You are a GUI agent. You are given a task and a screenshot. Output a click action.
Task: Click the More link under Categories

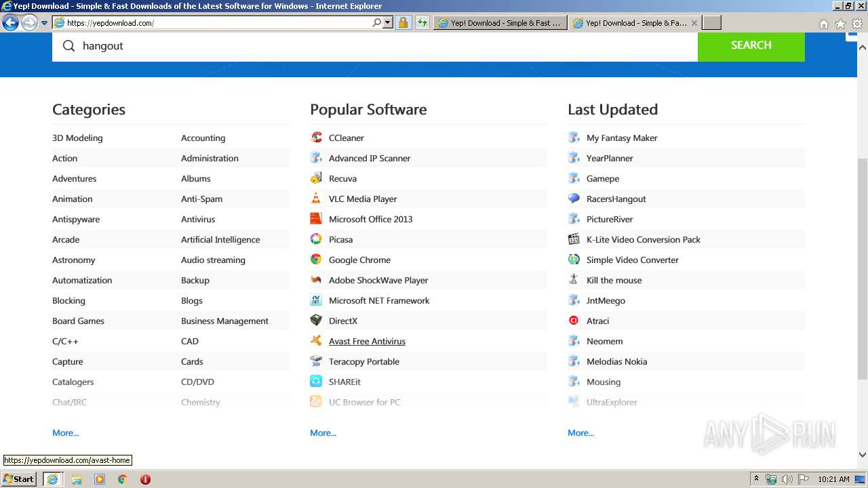[x=65, y=432]
